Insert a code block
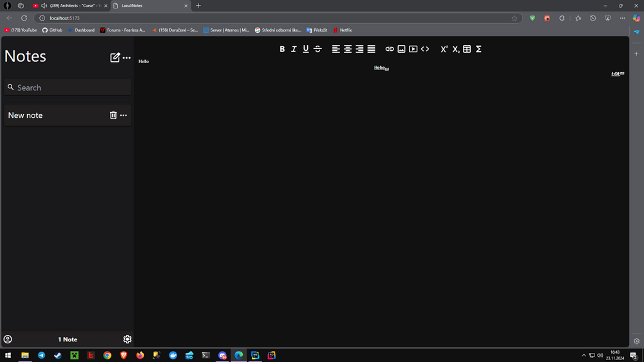This screenshot has height=362, width=644. click(x=425, y=49)
